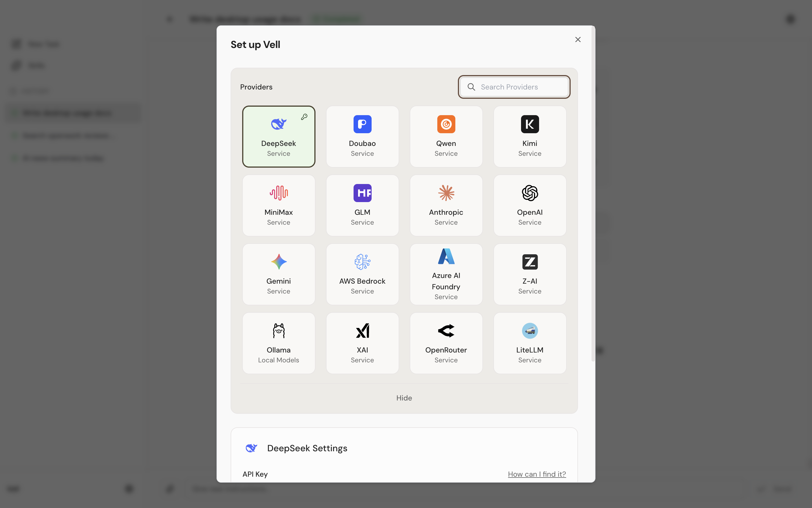Click the 'DeepSeek Settings' title text
This screenshot has height=508, width=812.
307,448
